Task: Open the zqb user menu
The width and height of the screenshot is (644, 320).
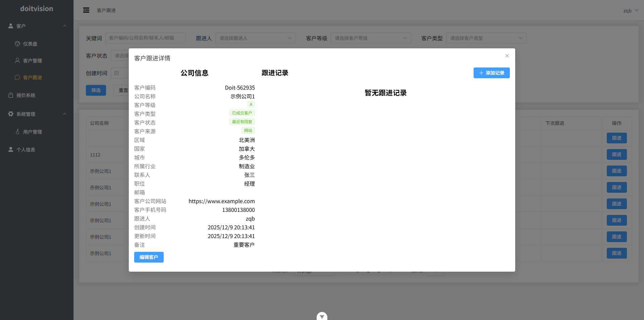Action: pos(631,11)
